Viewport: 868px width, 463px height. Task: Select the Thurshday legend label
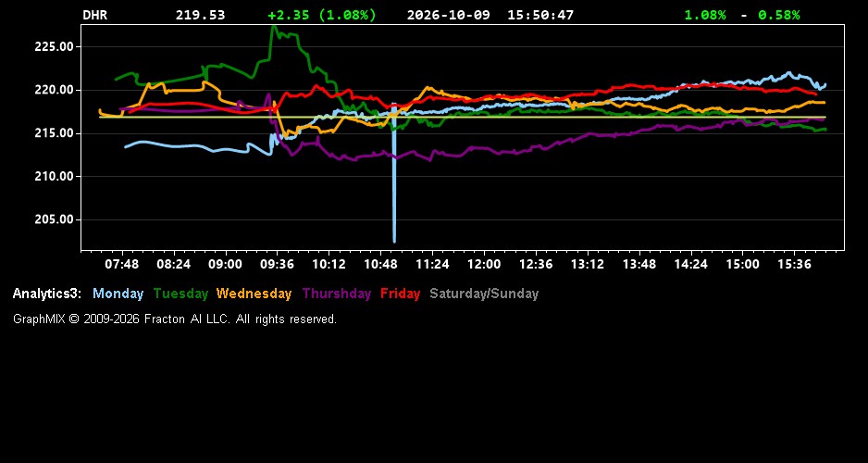(x=337, y=294)
